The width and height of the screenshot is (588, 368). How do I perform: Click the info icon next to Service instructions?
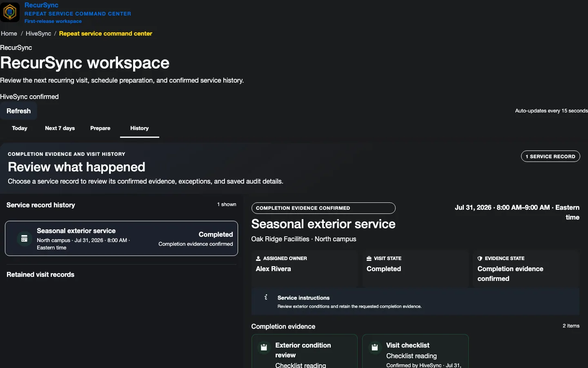pos(266,297)
